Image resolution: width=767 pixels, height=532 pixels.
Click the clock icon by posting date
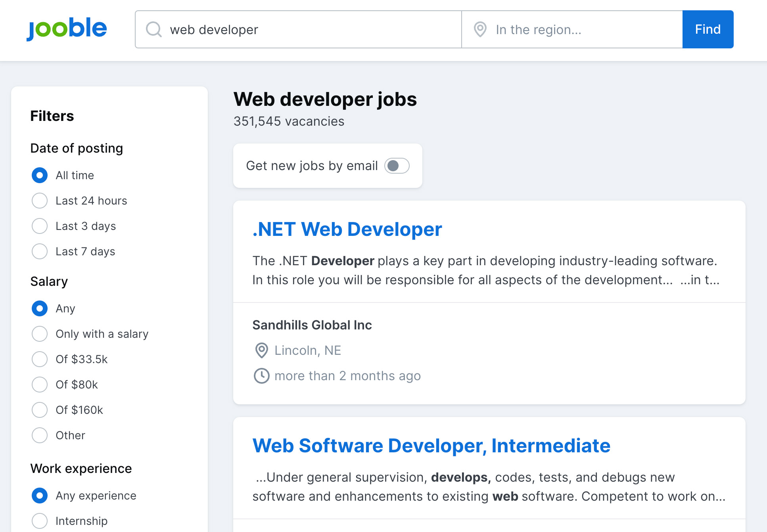coord(261,376)
